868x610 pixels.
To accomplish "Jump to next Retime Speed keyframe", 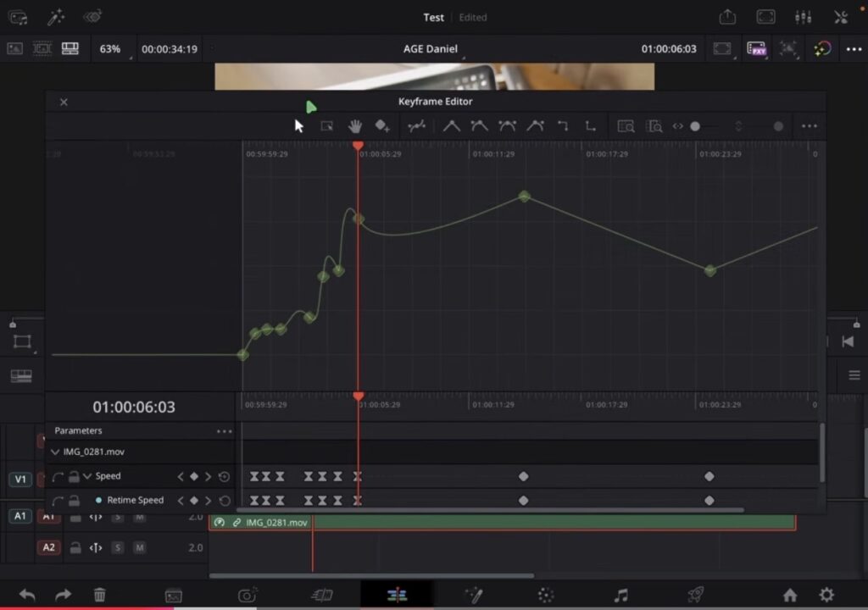I will point(209,501).
